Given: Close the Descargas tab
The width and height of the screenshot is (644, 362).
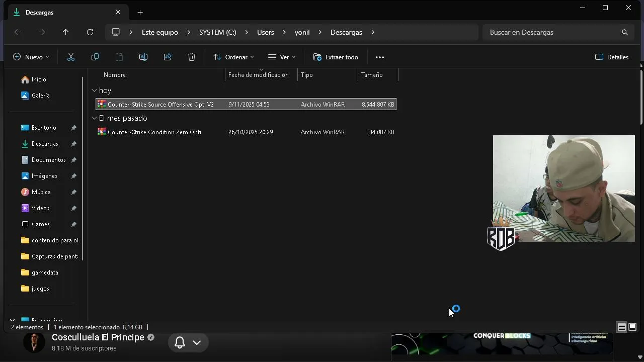Looking at the screenshot, I should point(118,12).
